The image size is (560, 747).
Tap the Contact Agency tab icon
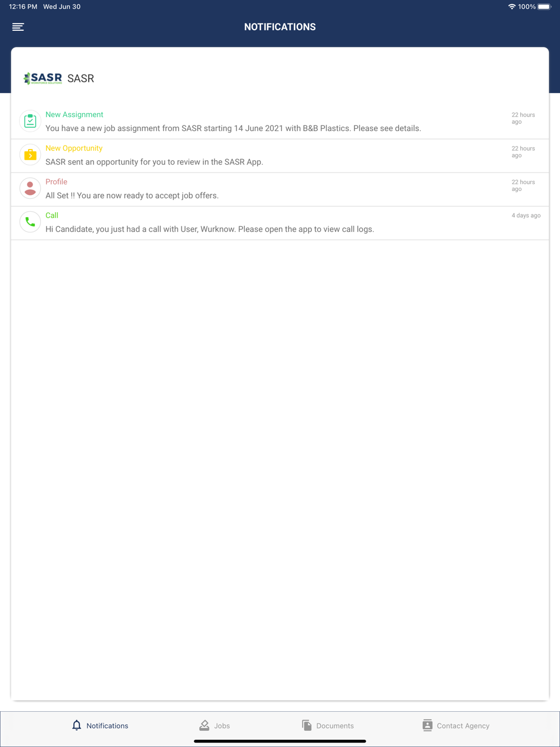427,725
